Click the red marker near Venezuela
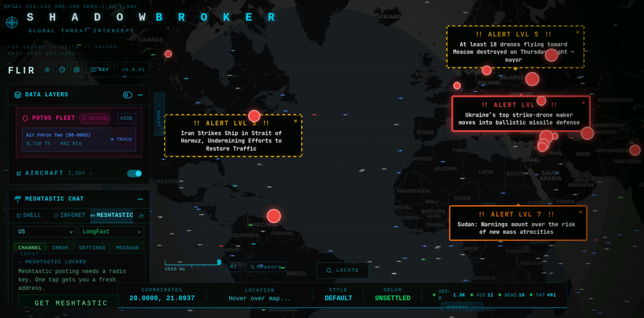 274,216
